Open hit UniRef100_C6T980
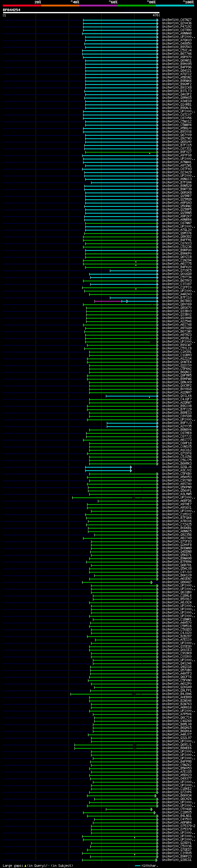Screen dimensions: 197x868 [x=176, y=30]
